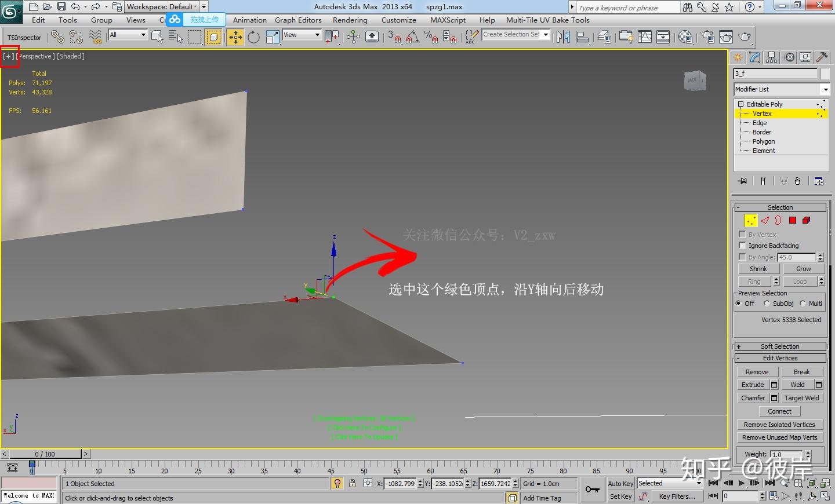This screenshot has width=835, height=504.
Task: Select the Element sub-object selection icon
Action: 806,220
